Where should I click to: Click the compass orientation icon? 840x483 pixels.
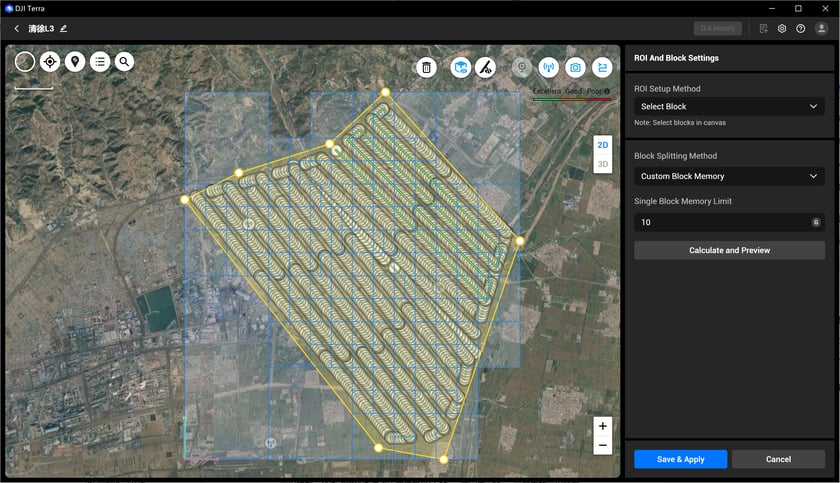tap(25, 62)
